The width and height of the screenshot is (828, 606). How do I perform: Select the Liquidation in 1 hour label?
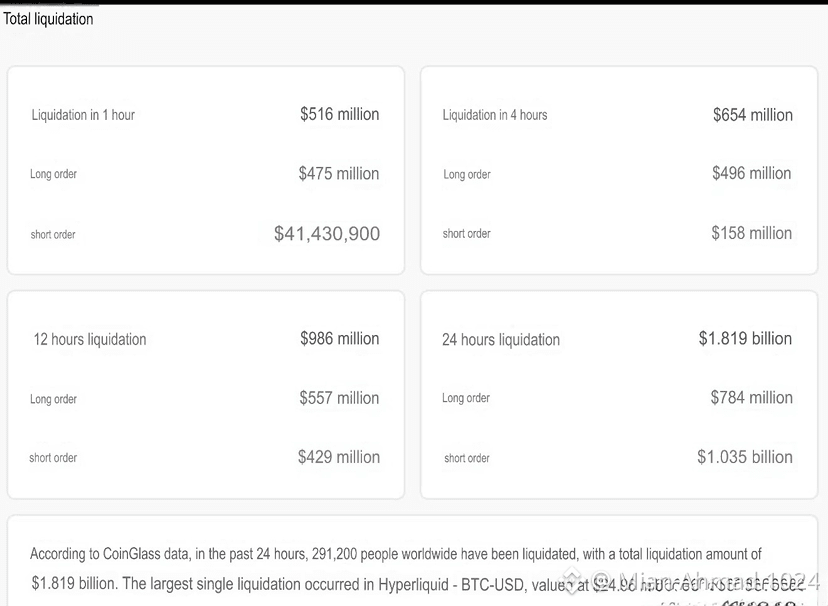[83, 115]
